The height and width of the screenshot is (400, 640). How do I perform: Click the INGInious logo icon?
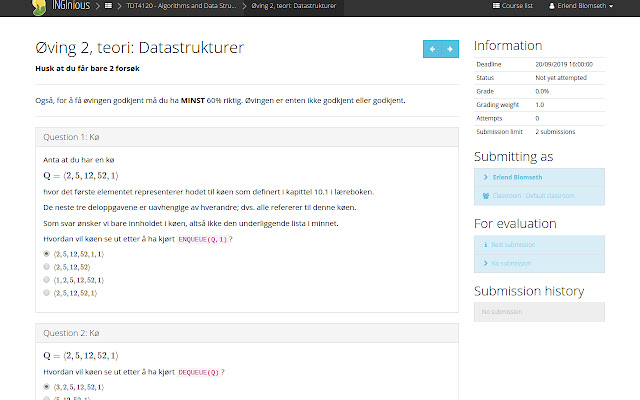(x=40, y=7)
